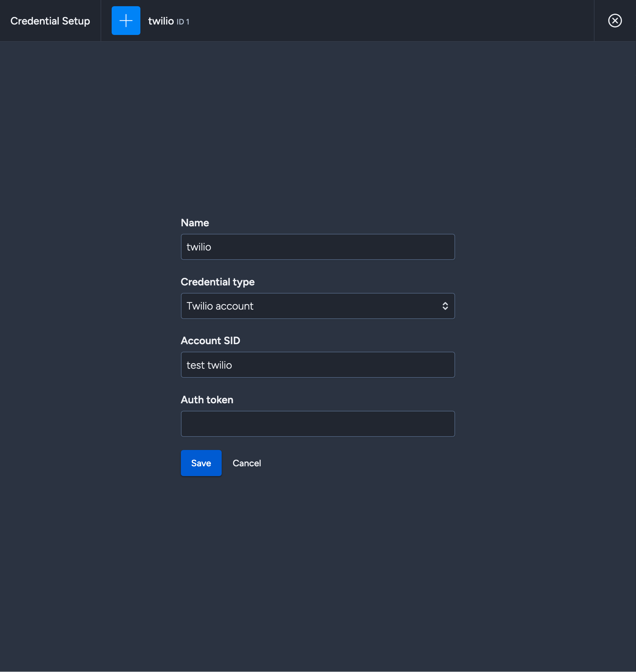
Task: Click the blue plus icon
Action: point(126,21)
